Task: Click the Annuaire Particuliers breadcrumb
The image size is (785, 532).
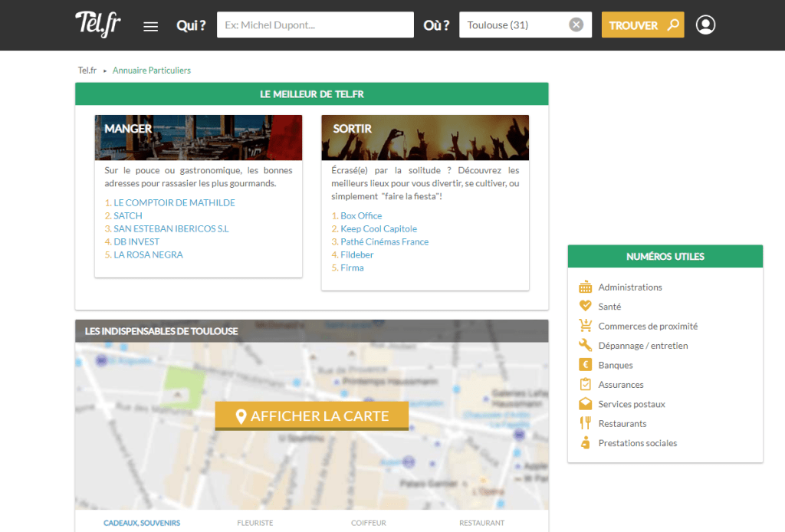Action: pyautogui.click(x=152, y=71)
